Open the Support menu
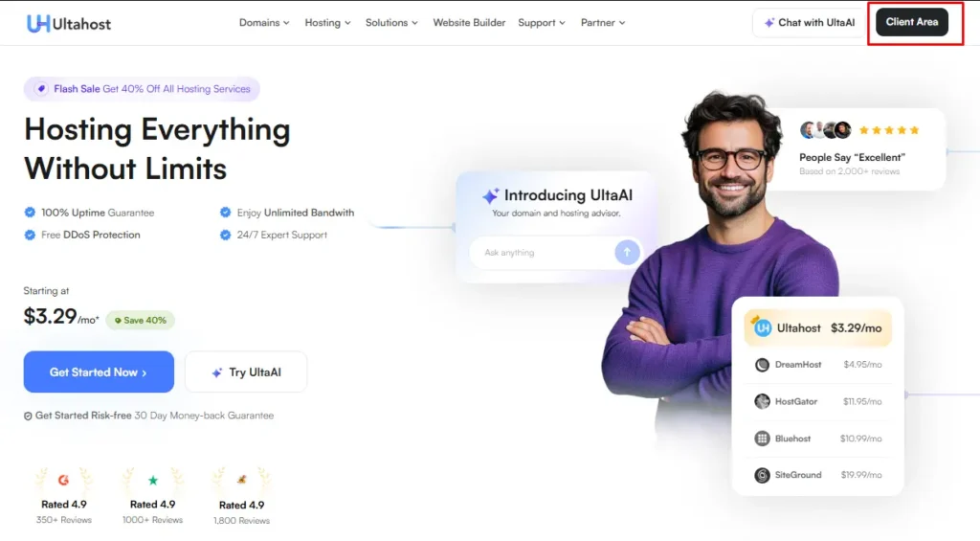980x541 pixels. pos(542,23)
